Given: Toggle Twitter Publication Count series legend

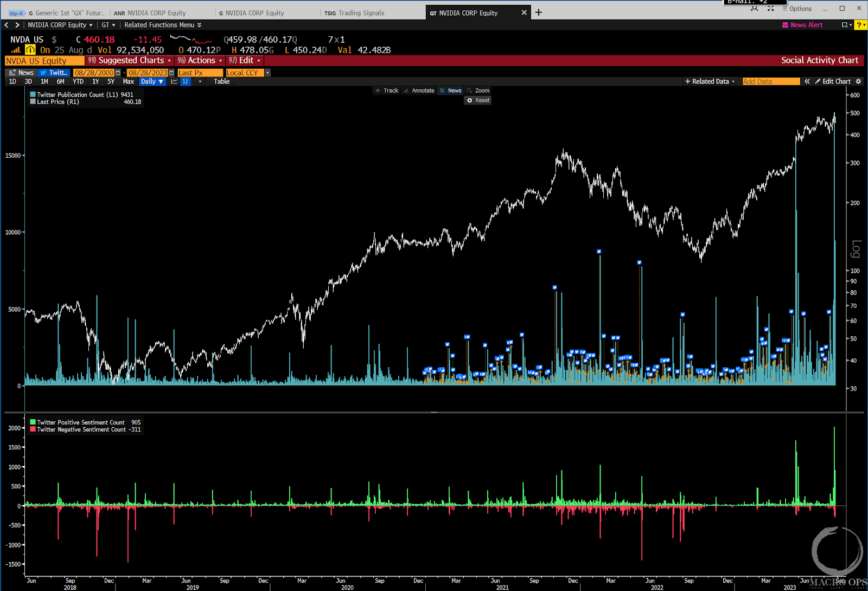Looking at the screenshot, I should pyautogui.click(x=81, y=94).
